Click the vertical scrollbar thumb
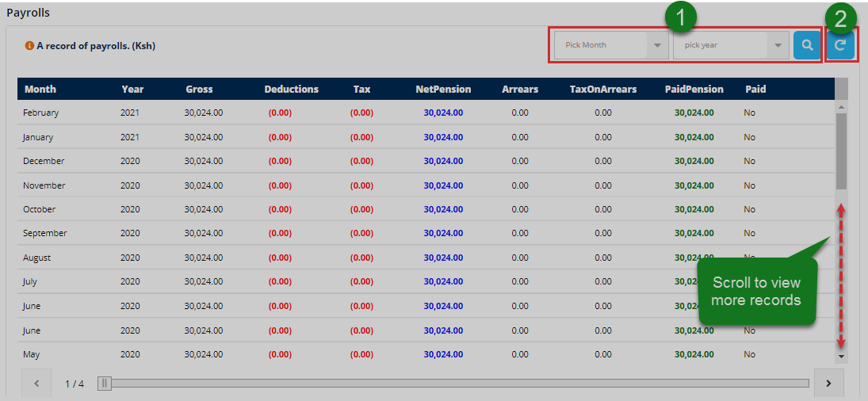Viewport: 868px width, 401px height. (x=841, y=151)
